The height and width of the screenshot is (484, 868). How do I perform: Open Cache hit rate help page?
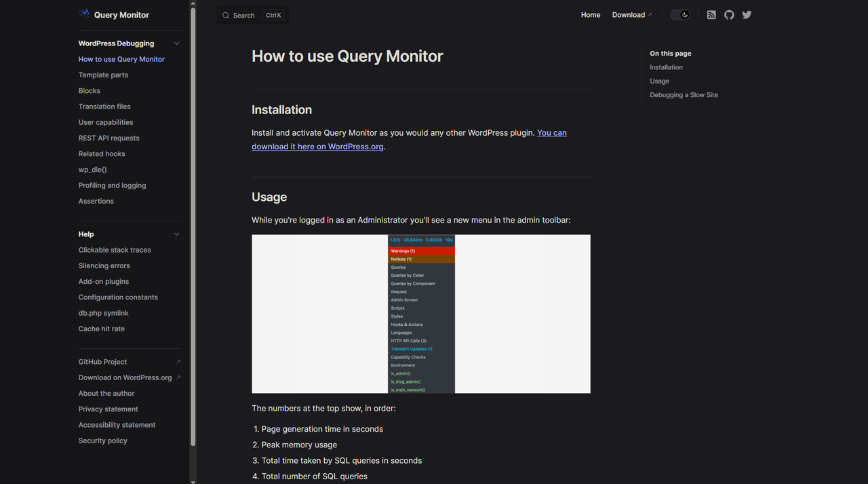click(x=102, y=329)
